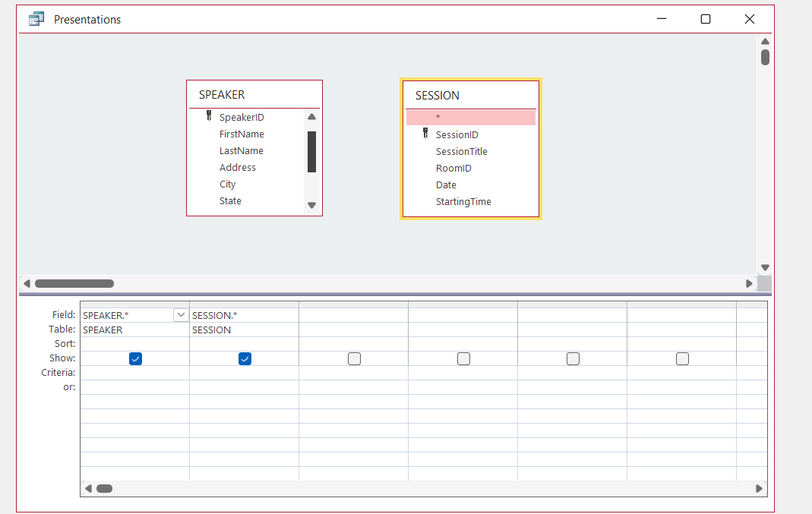Click the column selector above SPEAKER.*
This screenshot has height=514, width=812.
pos(134,305)
